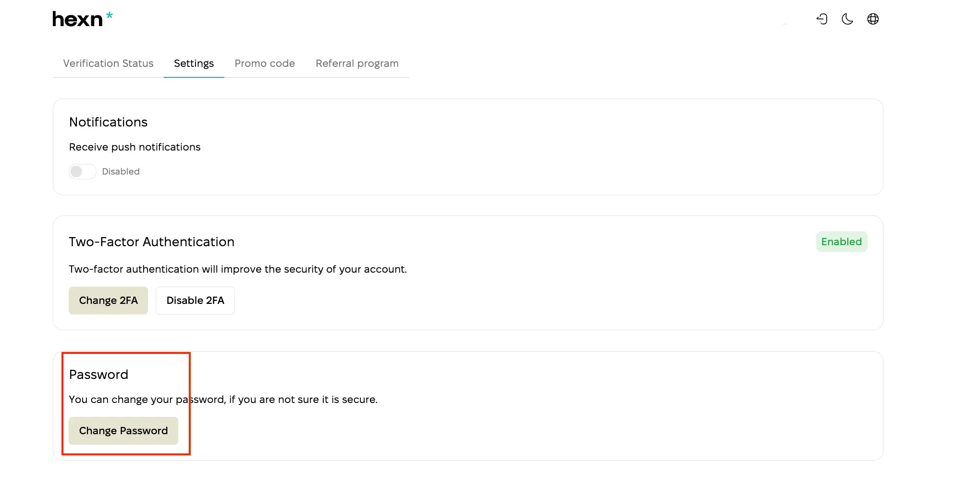Click the Change 2FA button
The height and width of the screenshot is (477, 980).
click(x=108, y=301)
